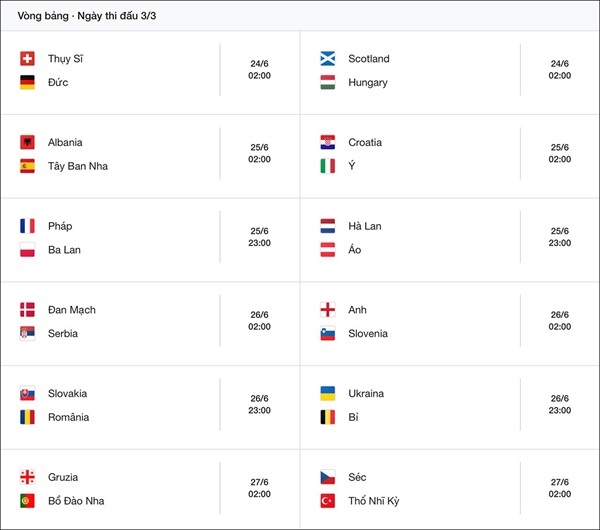Click the England flag beside Anh
The height and width of the screenshot is (530, 600).
click(327, 310)
